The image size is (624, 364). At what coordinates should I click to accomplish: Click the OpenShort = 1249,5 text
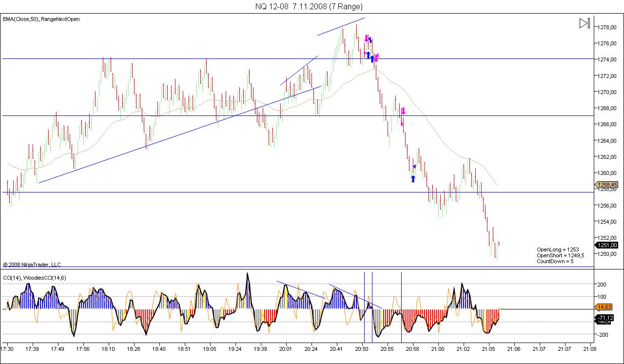coord(560,255)
